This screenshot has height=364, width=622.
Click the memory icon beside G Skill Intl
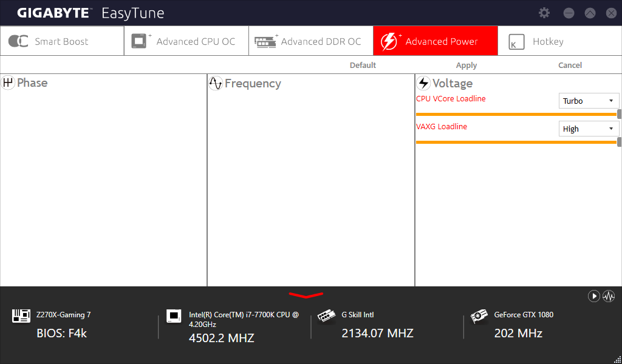tap(326, 317)
